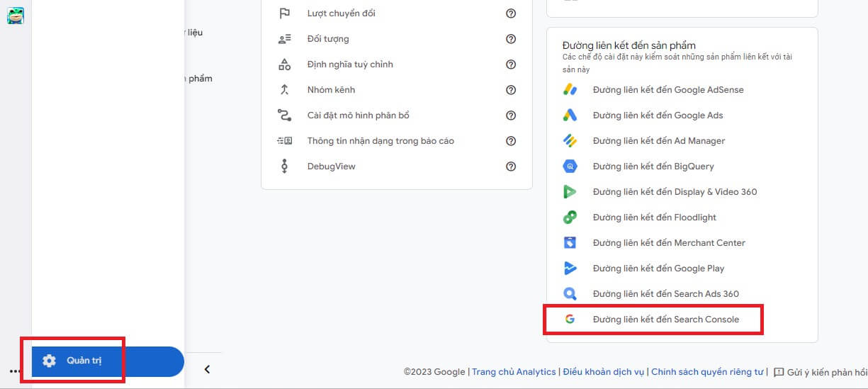Click the path icon for Cài đặt mô hình phân bổ
Viewport: 868px width, 389px height.
[284, 115]
